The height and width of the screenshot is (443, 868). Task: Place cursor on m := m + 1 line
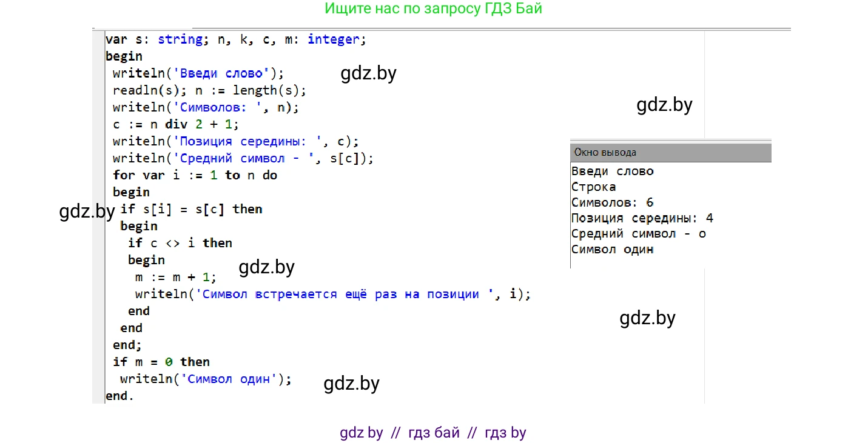[175, 277]
